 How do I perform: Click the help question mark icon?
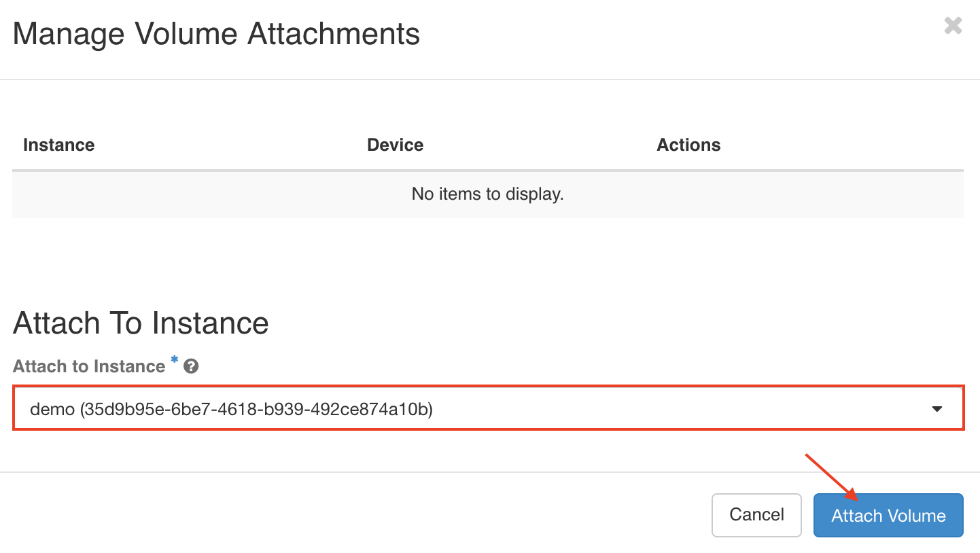(x=191, y=367)
